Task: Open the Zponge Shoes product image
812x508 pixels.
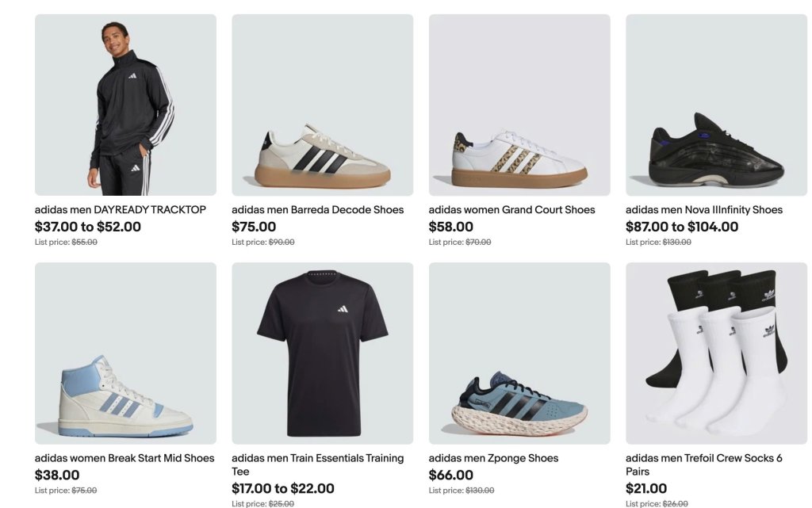Action: click(x=519, y=353)
